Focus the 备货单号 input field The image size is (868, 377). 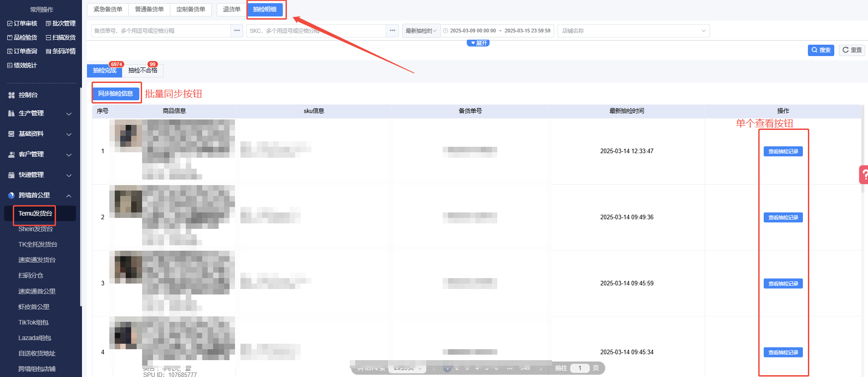[x=161, y=31]
